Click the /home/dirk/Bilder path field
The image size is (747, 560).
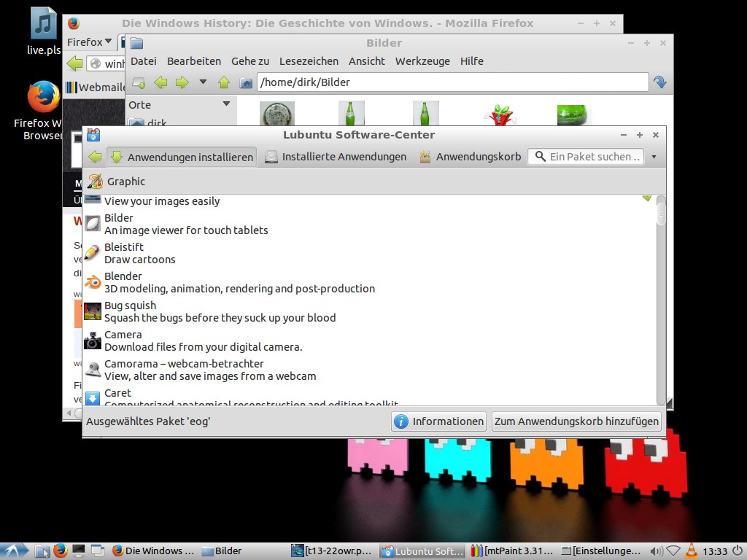(452, 82)
